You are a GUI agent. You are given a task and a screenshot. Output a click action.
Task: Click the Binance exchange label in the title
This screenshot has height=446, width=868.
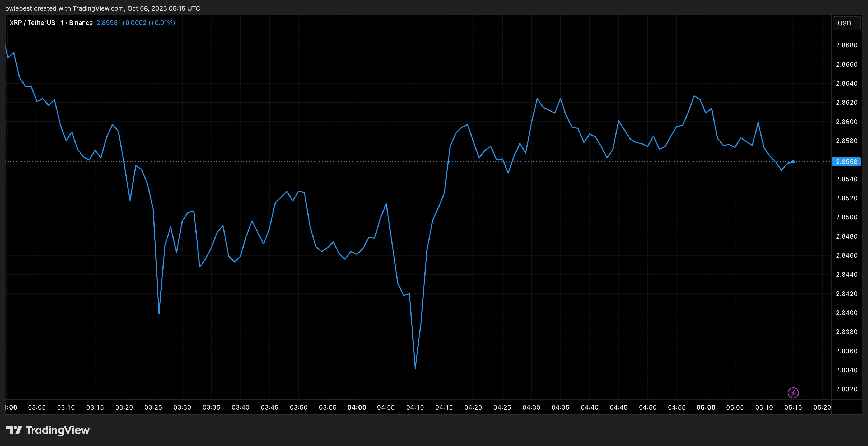click(81, 22)
